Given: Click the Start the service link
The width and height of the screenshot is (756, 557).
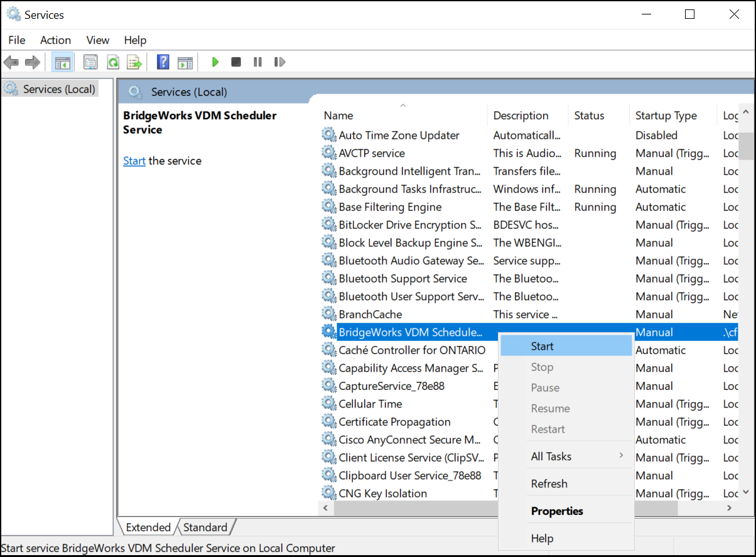Looking at the screenshot, I should tap(134, 161).
